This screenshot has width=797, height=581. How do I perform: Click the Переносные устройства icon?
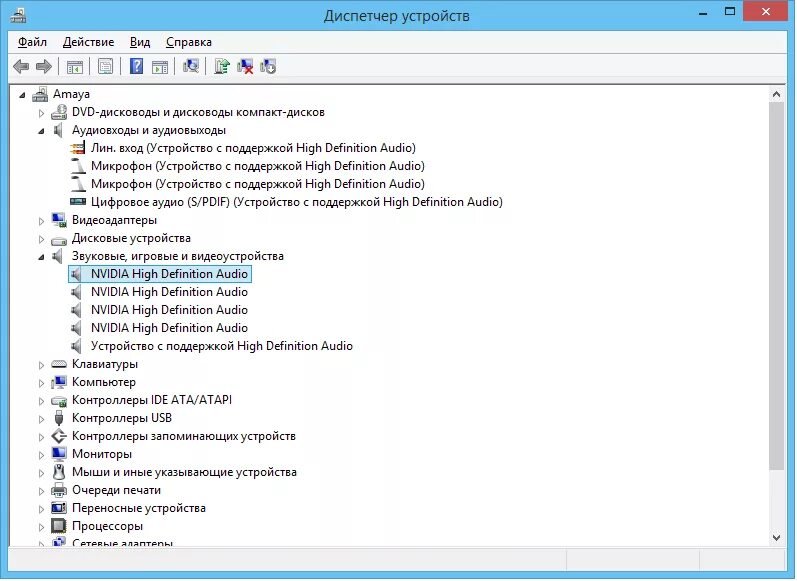(59, 508)
